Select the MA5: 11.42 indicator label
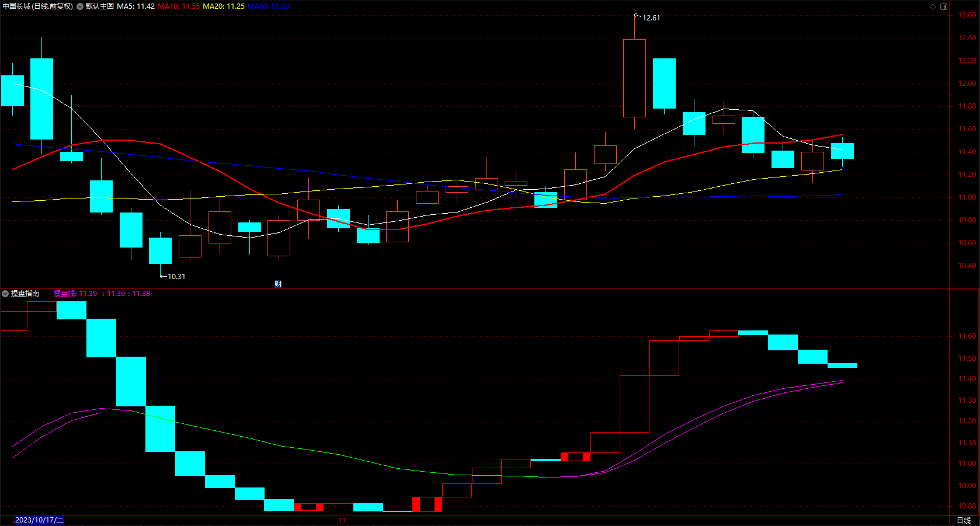Image resolution: width=980 pixels, height=526 pixels. (x=135, y=6)
